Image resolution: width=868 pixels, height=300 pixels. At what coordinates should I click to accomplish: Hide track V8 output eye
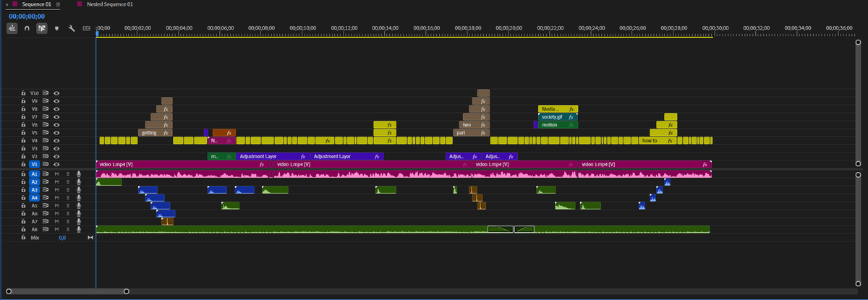coord(56,109)
